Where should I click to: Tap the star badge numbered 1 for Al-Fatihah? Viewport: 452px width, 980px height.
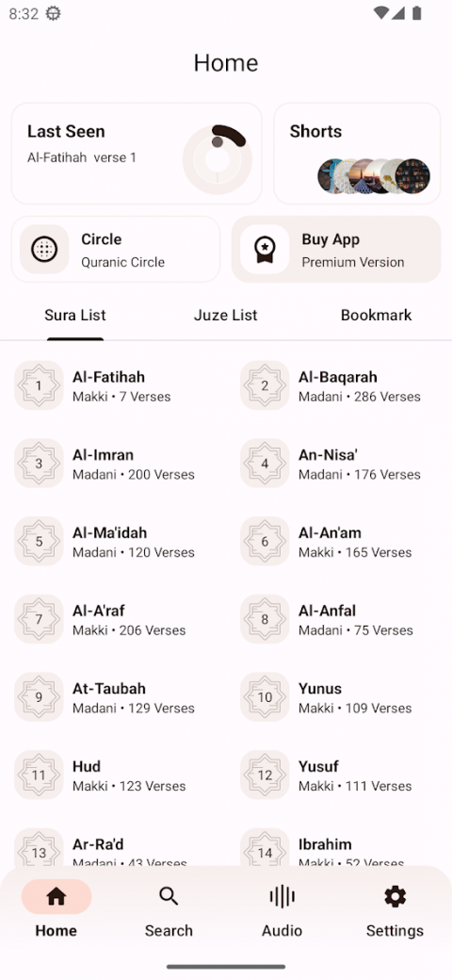coord(39,385)
